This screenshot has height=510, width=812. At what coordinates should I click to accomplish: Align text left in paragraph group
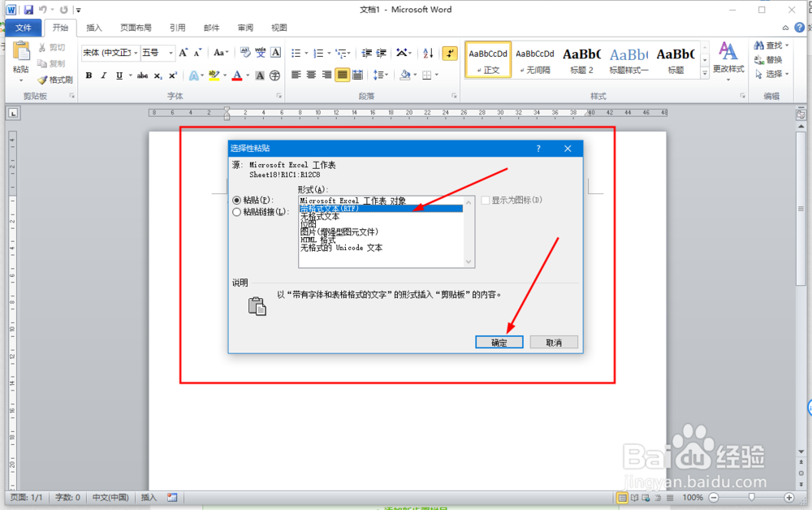click(296, 75)
